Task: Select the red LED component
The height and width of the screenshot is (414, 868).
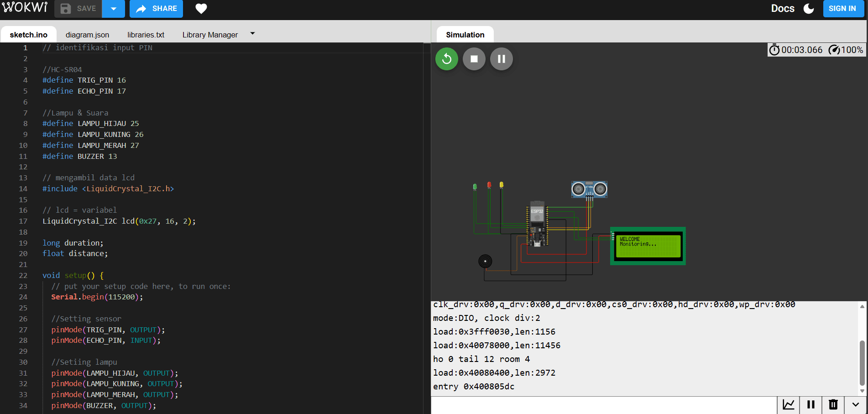Action: coord(489,185)
